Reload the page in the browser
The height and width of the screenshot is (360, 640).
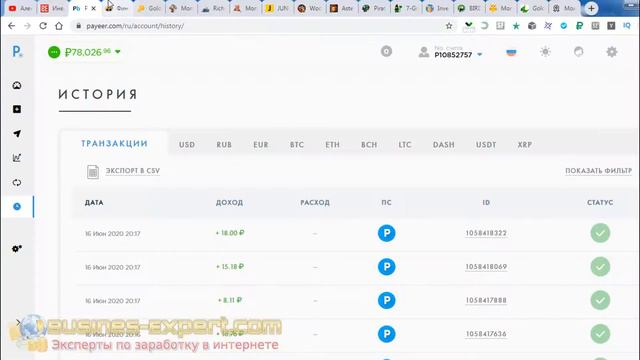(x=43, y=26)
